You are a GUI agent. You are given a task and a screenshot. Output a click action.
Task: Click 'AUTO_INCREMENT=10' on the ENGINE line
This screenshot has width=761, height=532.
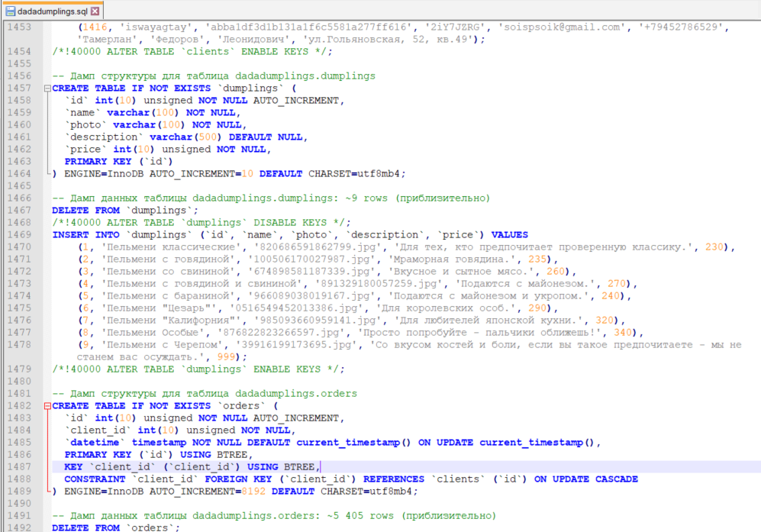pyautogui.click(x=202, y=174)
